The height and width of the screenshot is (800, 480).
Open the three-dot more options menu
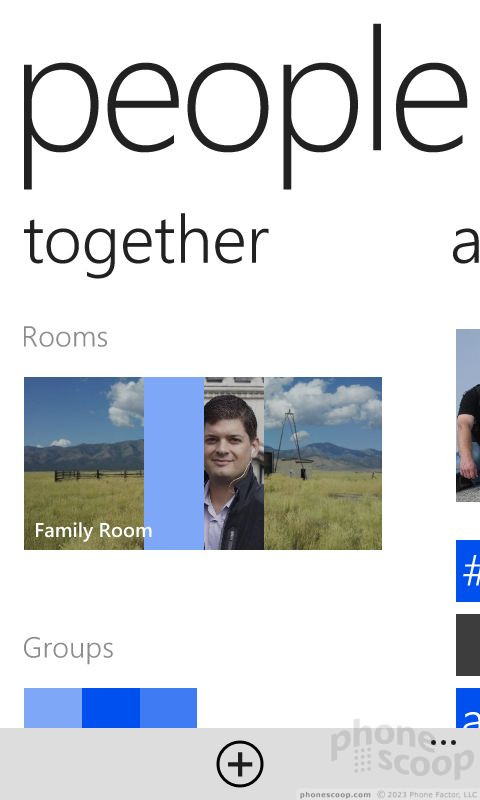pos(443,742)
